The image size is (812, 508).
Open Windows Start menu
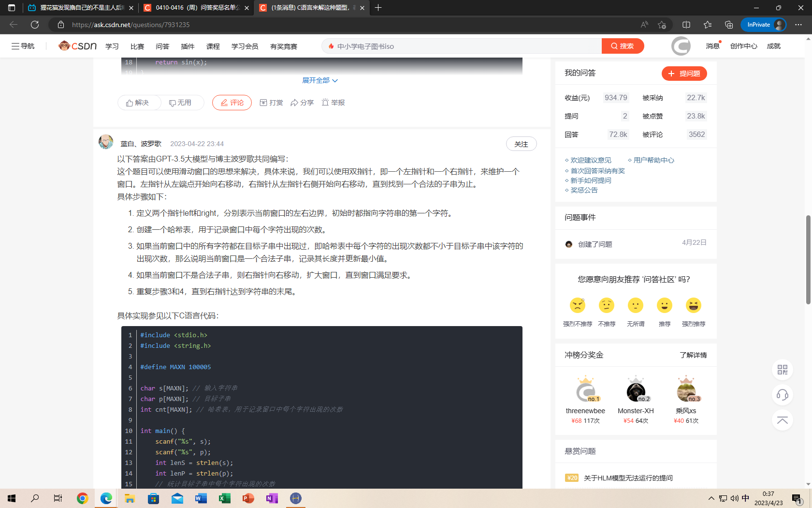click(x=12, y=498)
